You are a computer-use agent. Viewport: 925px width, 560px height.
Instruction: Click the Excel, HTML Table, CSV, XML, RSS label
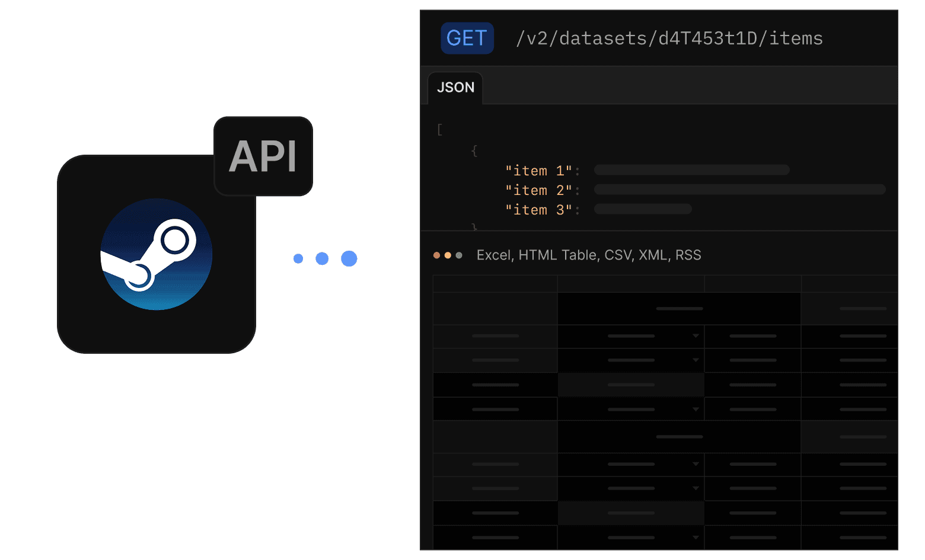click(x=589, y=255)
